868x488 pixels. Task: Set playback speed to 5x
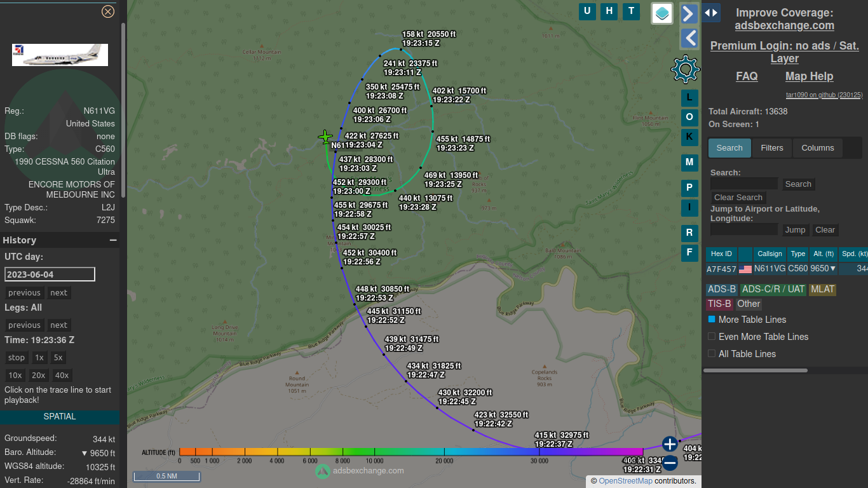(x=58, y=358)
